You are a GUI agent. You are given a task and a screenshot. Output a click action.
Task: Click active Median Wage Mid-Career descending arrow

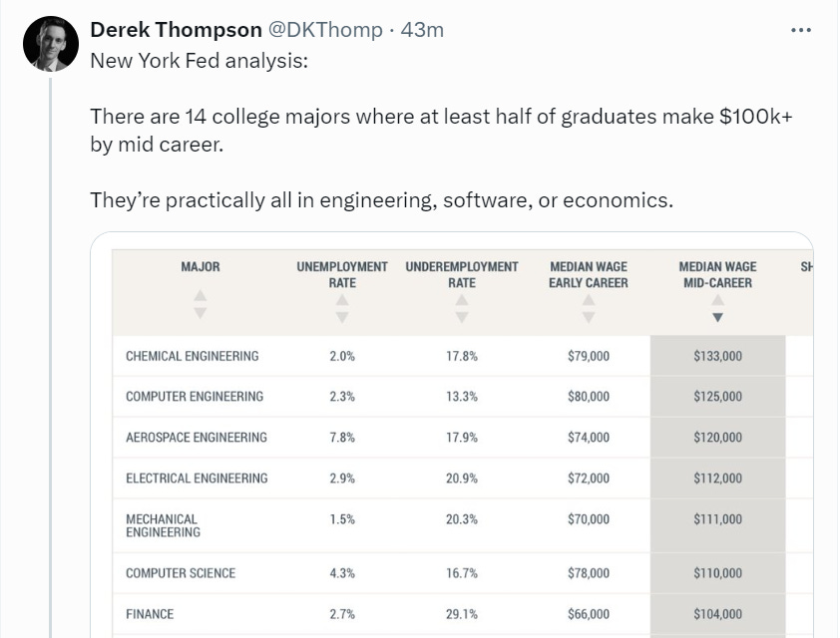[x=717, y=317]
